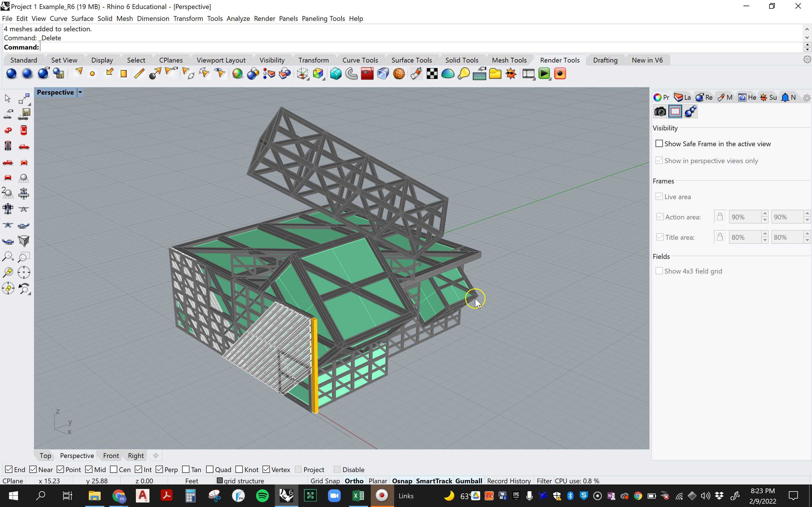This screenshot has height=507, width=812.
Task: Enable Show 4x3 field grid
Action: (660, 271)
